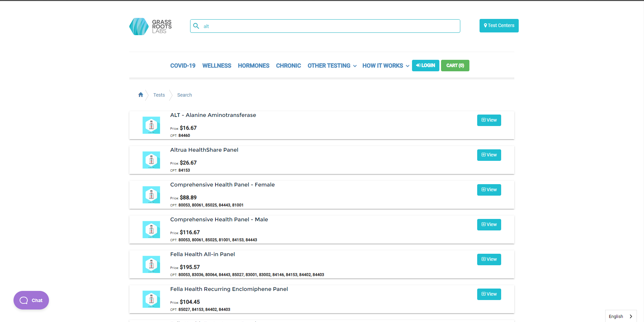View Comprehensive Health Panel - Male
This screenshot has height=322, width=644.
tap(489, 225)
